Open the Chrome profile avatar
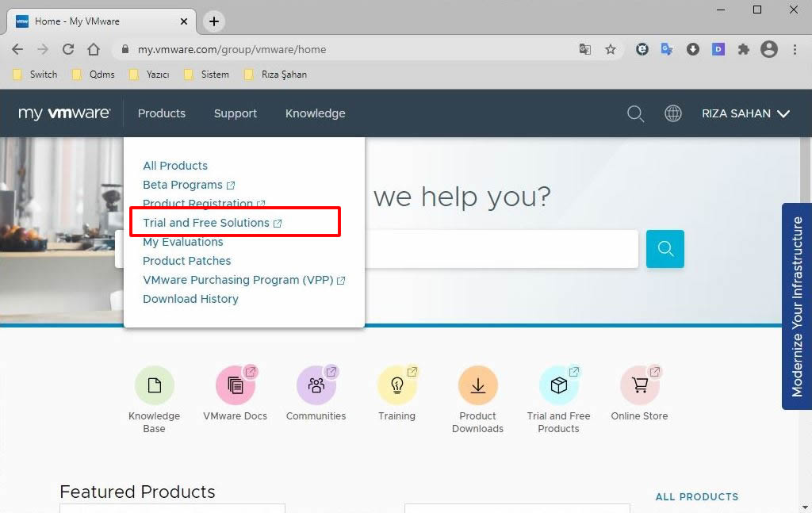This screenshot has width=812, height=513. 769,49
